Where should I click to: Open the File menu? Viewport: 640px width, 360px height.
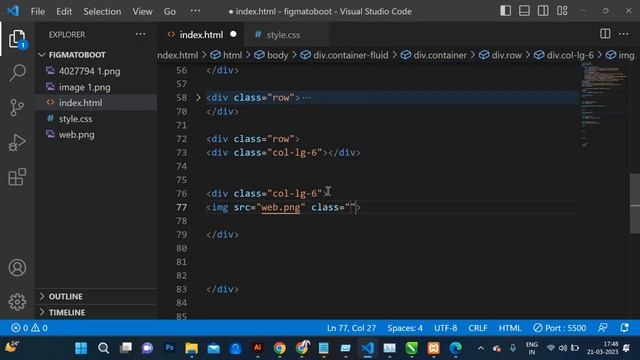pyautogui.click(x=38, y=11)
